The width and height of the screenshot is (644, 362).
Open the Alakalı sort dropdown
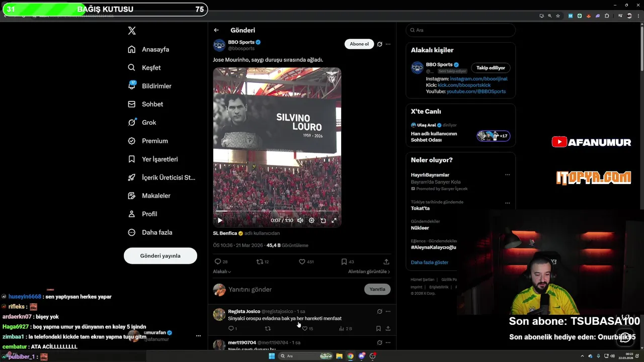222,271
